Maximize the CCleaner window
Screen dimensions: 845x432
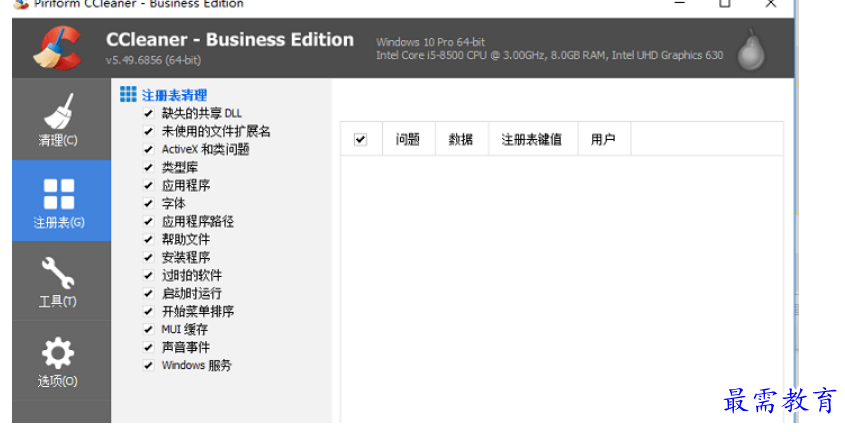coord(725,4)
